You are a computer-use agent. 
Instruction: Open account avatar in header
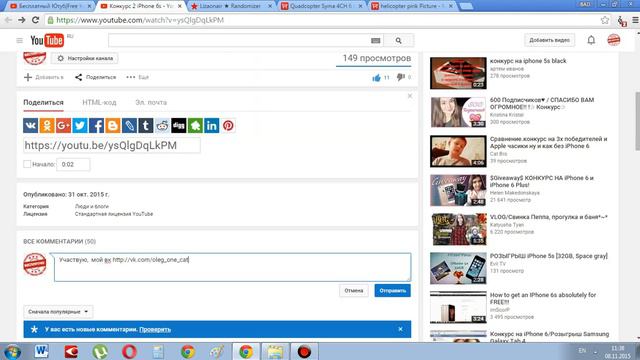point(614,40)
